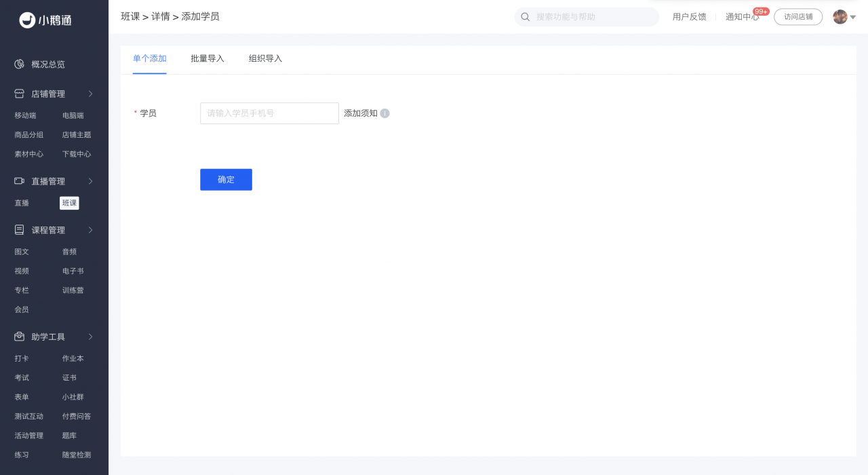Image resolution: width=868 pixels, height=475 pixels.
Task: Switch to the 批量导入 tab
Action: [x=208, y=59]
